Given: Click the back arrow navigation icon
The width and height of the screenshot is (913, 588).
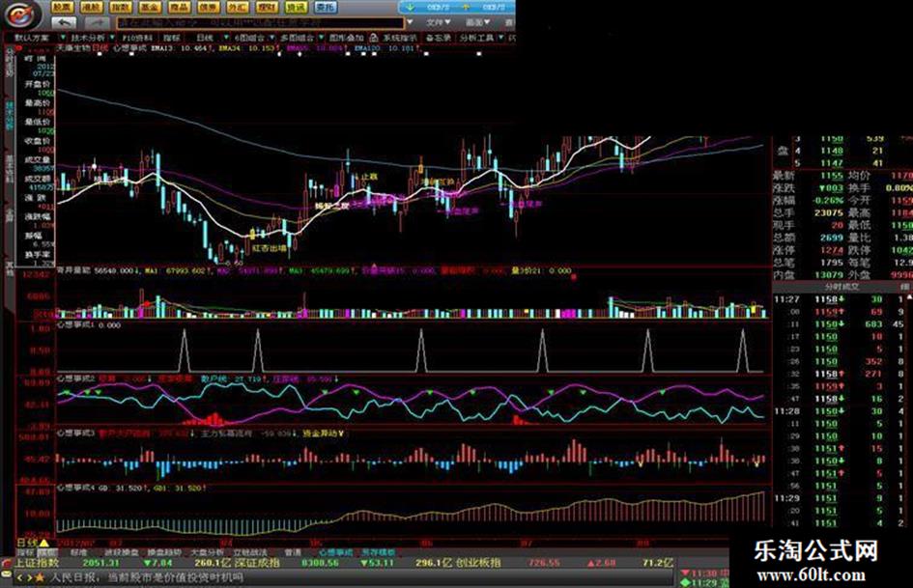Looking at the screenshot, I should [64, 23].
